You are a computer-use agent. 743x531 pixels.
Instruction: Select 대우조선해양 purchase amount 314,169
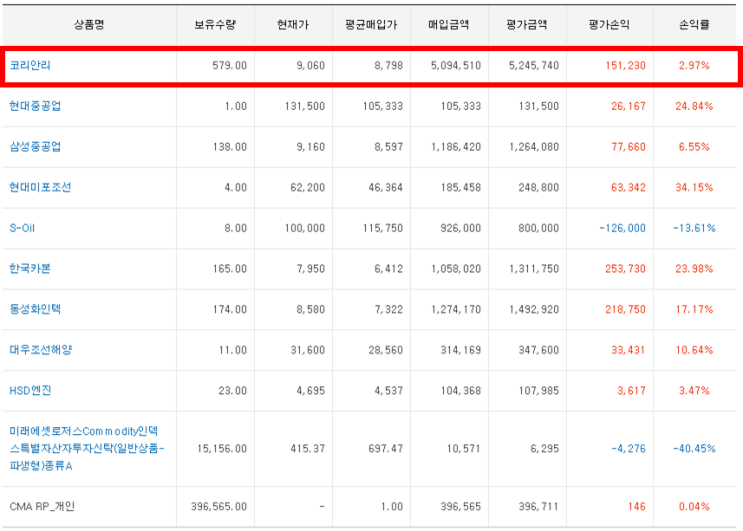(x=461, y=351)
